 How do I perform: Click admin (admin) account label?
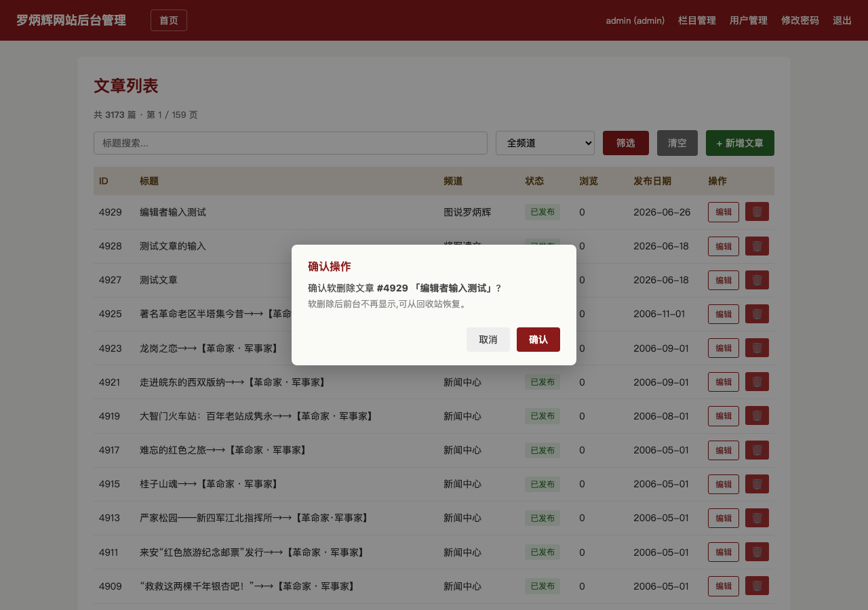click(635, 20)
